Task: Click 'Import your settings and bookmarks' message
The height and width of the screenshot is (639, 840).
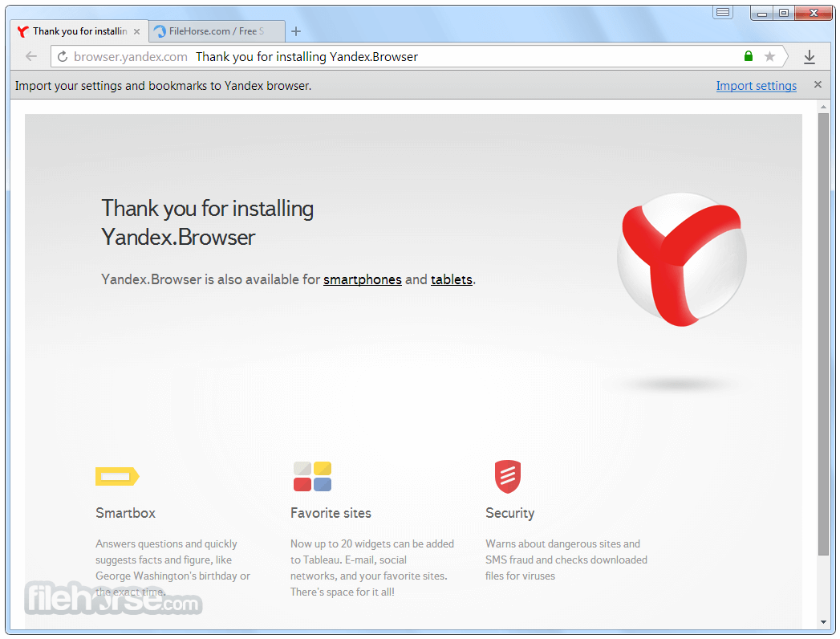Action: pyautogui.click(x=163, y=86)
